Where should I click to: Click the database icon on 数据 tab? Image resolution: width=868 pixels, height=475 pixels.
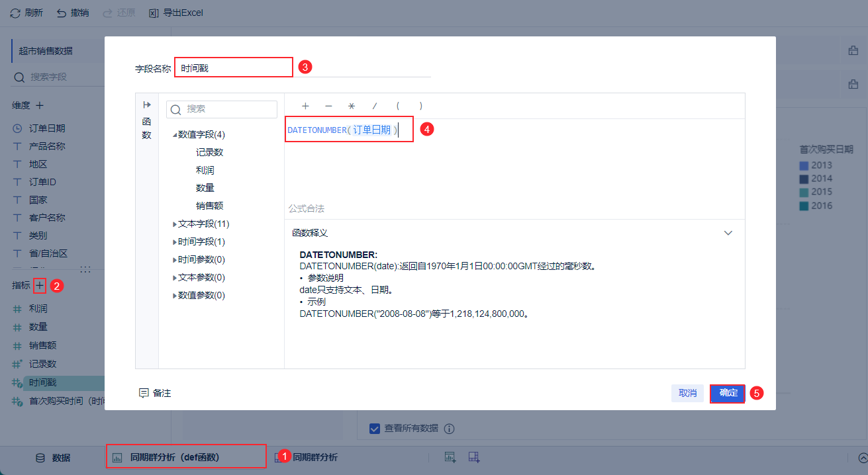(40, 458)
